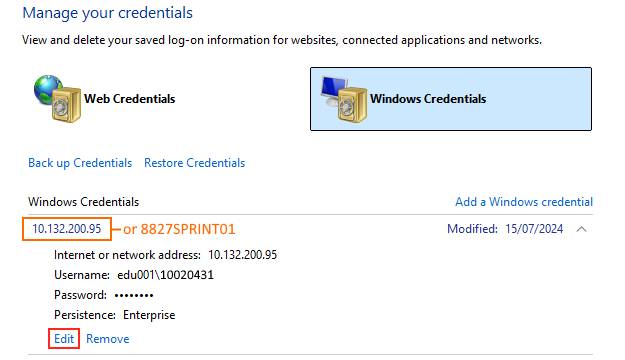Click the Windows Credentials section heading
The image size is (625, 360).
coord(84,202)
